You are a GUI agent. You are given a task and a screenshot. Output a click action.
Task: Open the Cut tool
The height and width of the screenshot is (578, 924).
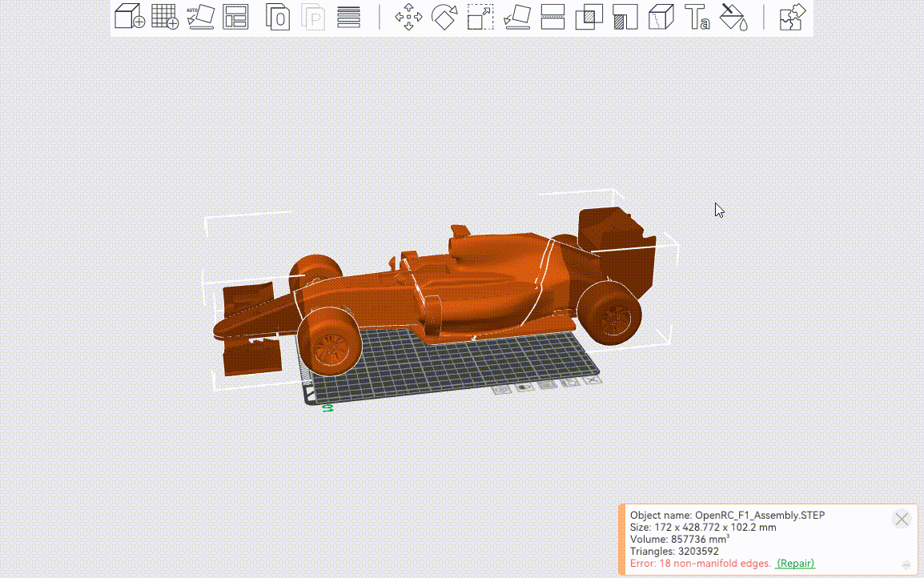tap(552, 17)
